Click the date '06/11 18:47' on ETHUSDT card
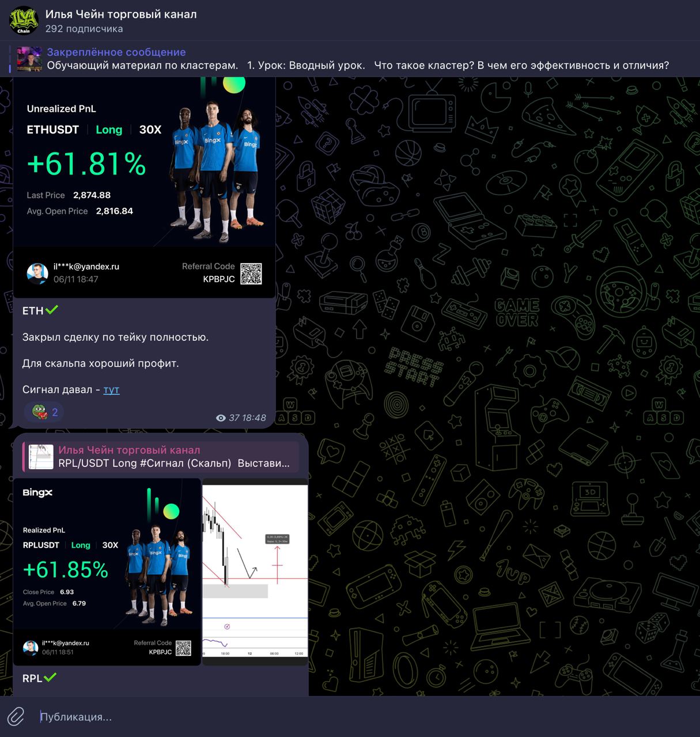The height and width of the screenshot is (737, 700). coord(76,279)
